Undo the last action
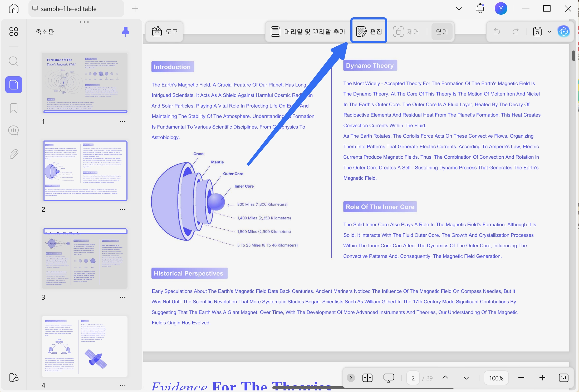 (x=497, y=32)
